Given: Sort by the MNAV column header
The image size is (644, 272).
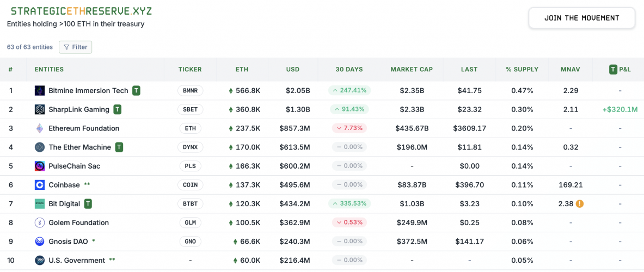Looking at the screenshot, I should coord(571,70).
